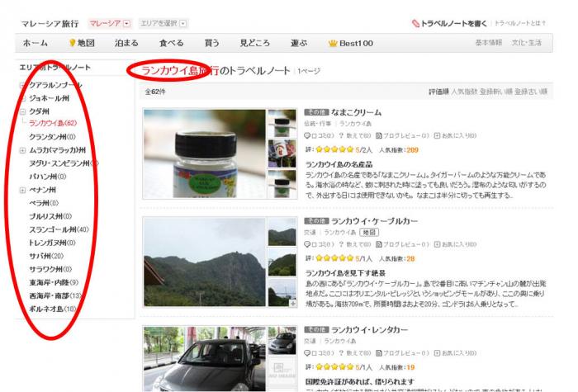
Task: Select ペナン州 in area list
Action: (42, 190)
